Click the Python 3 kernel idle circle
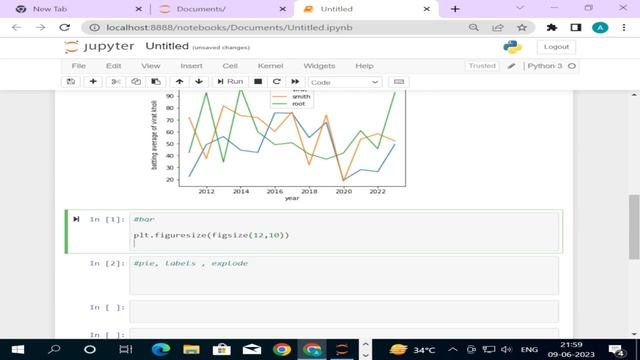 (x=572, y=66)
